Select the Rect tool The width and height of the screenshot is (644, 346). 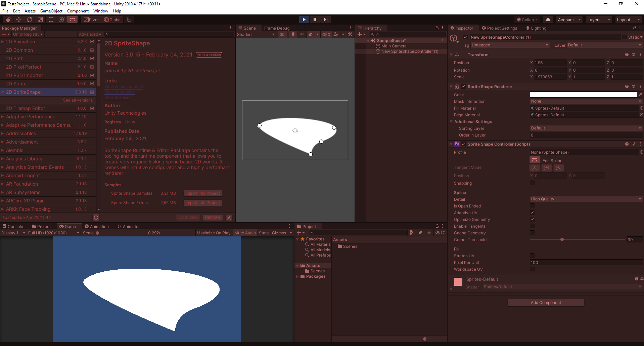[x=51, y=20]
